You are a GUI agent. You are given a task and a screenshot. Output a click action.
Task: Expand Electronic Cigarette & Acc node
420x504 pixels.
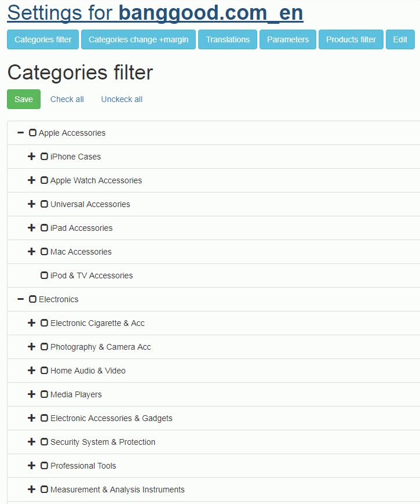point(31,323)
